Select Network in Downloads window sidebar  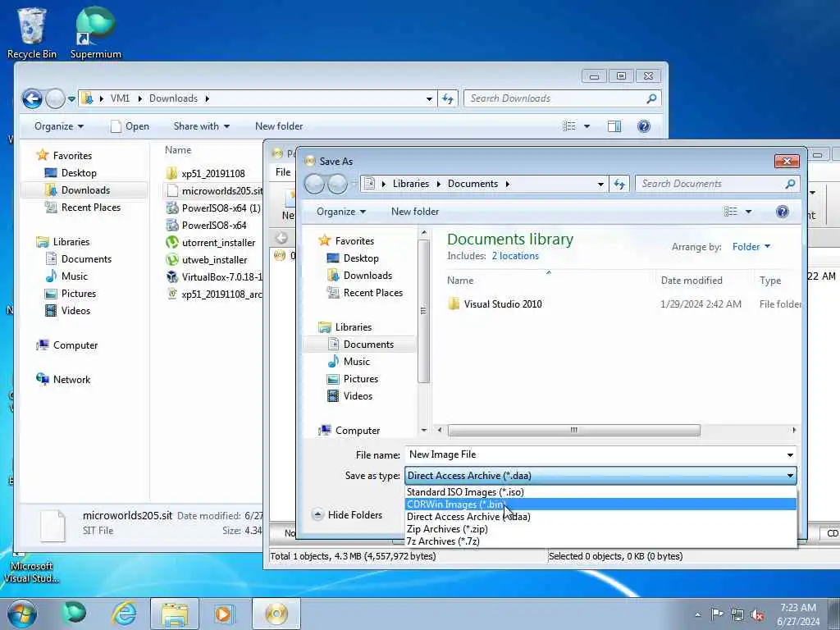71,380
